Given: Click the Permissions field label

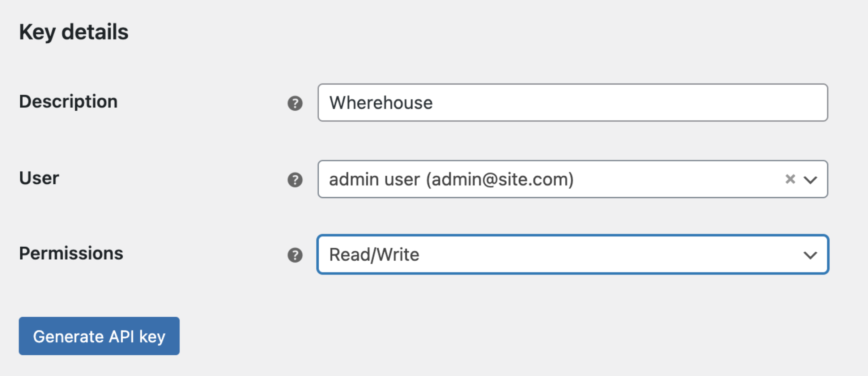Looking at the screenshot, I should [71, 253].
